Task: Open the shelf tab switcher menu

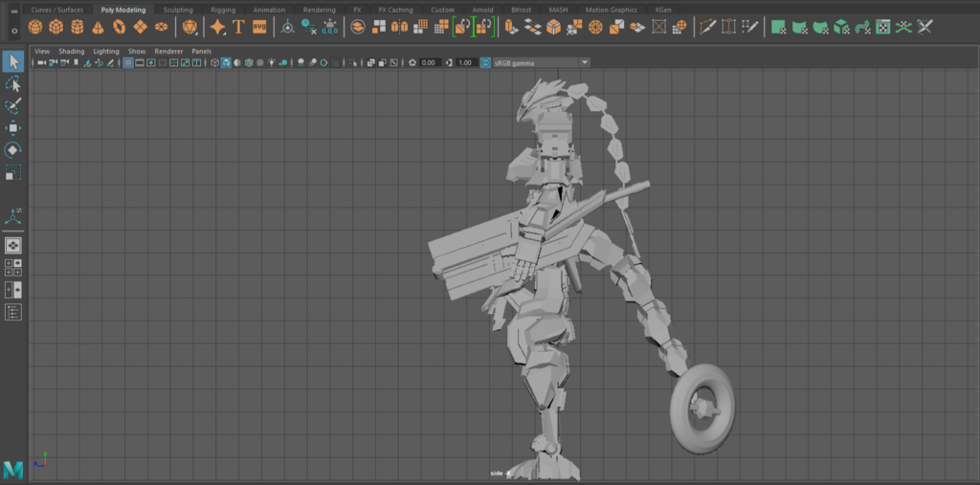Action: point(14,11)
